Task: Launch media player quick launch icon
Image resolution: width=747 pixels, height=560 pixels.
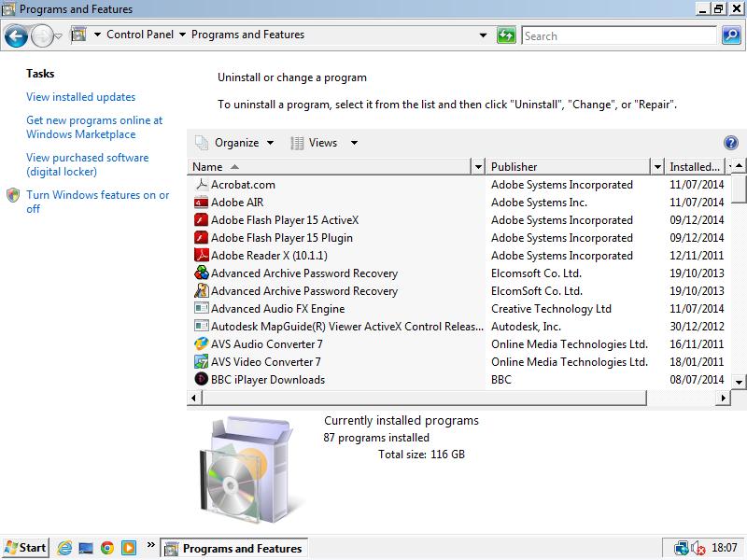Action: tap(129, 548)
